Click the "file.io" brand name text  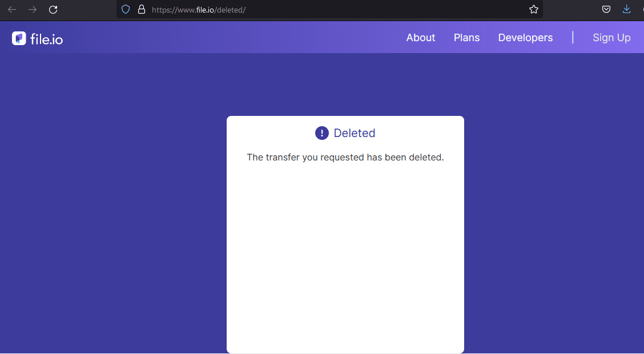click(x=45, y=38)
